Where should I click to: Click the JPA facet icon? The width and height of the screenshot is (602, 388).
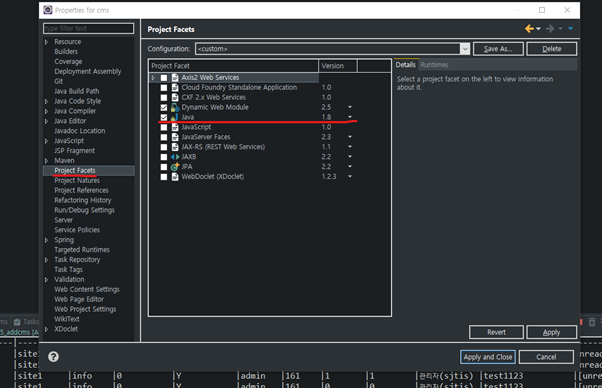[x=175, y=167]
